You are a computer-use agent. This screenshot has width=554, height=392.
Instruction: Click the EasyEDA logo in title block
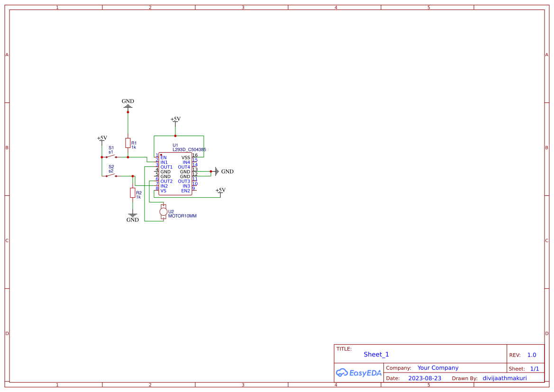click(x=359, y=373)
